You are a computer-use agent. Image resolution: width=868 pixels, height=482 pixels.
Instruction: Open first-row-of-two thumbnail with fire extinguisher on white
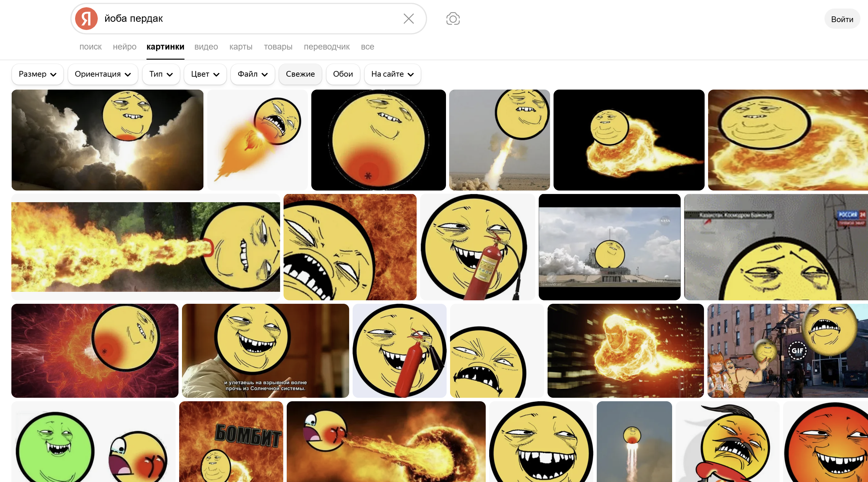pyautogui.click(x=477, y=247)
